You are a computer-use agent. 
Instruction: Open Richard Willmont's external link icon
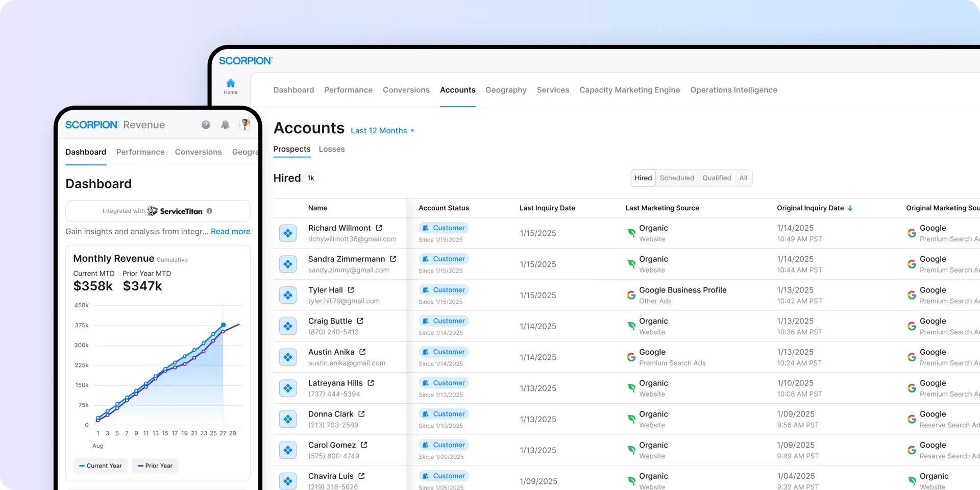(379, 228)
